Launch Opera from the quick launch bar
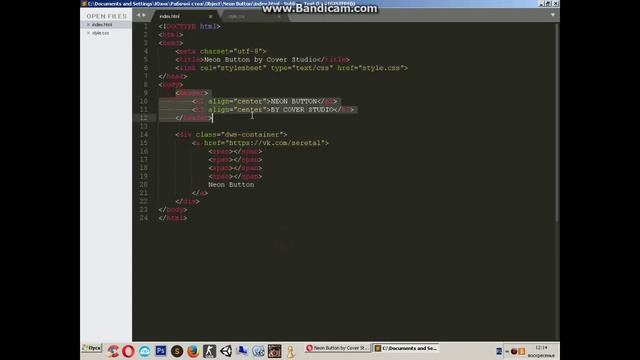This screenshot has width=640, height=360. click(128, 351)
